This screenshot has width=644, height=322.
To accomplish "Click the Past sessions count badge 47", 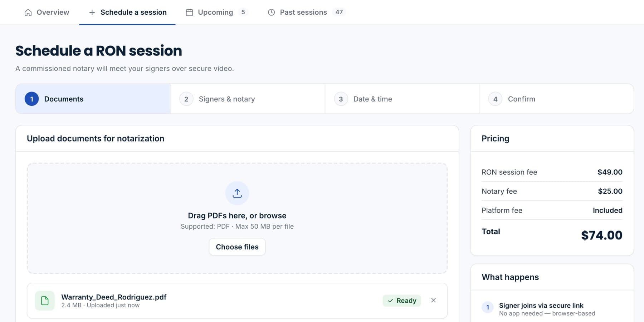I will click(x=339, y=12).
